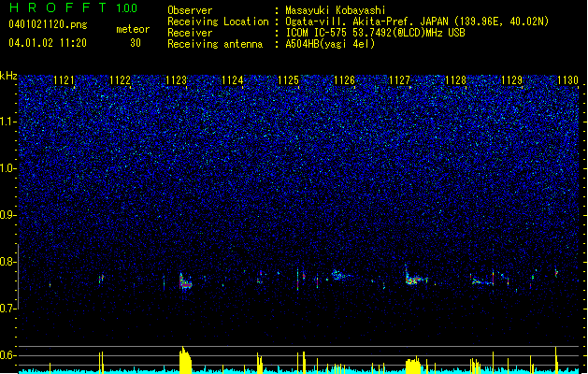Click the 1126 time marker
This screenshot has height=374, width=588.
(x=344, y=80)
